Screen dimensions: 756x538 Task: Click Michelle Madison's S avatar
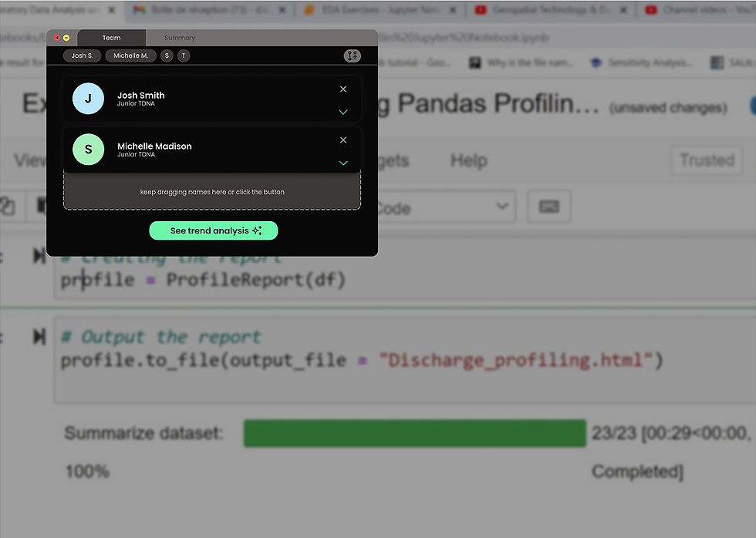pos(88,150)
